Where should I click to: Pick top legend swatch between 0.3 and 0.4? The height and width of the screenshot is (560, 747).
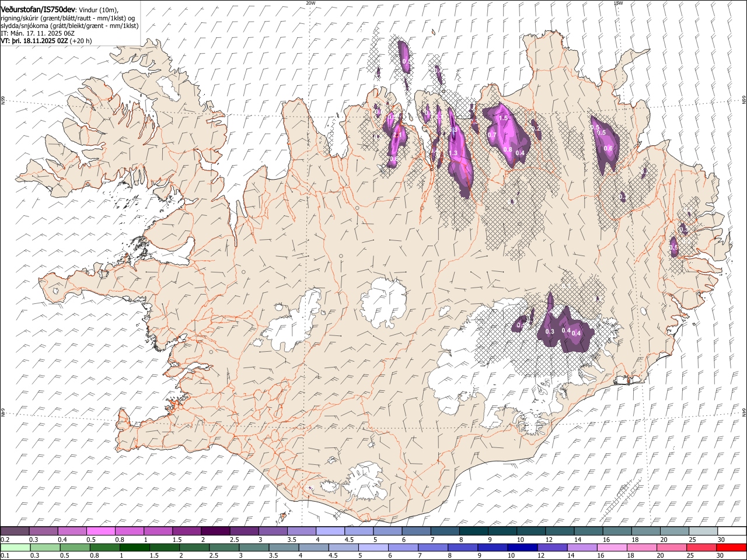tap(43, 531)
